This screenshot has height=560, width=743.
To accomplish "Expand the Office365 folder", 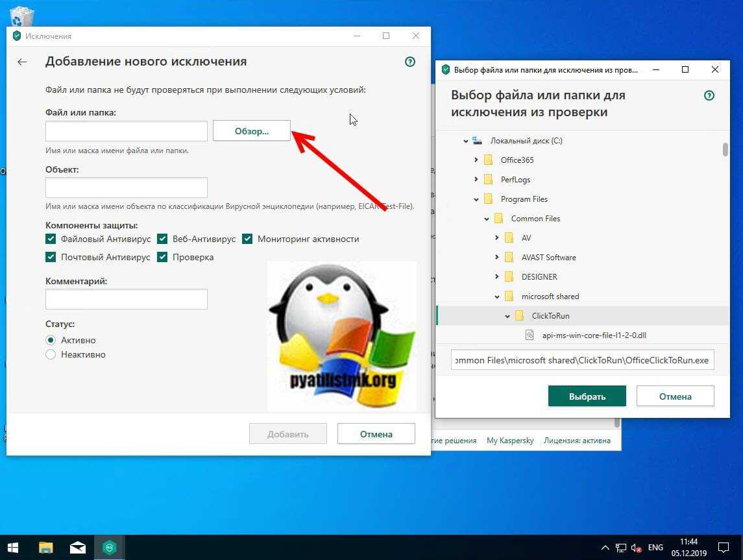I will 476,160.
